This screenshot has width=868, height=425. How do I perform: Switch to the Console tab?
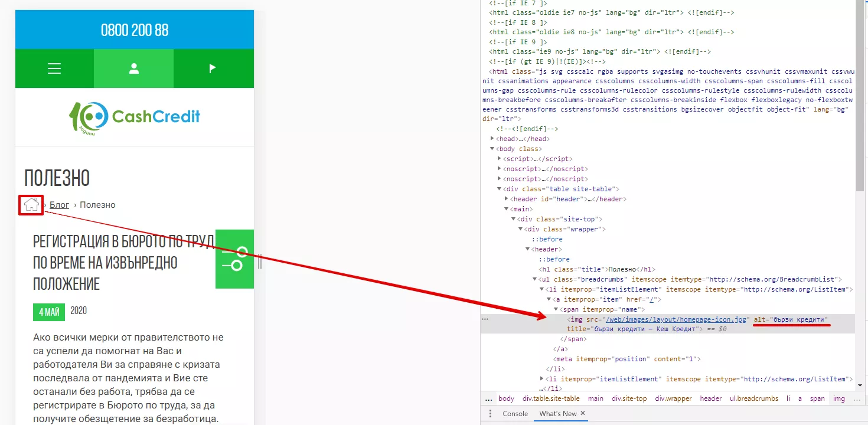click(515, 414)
